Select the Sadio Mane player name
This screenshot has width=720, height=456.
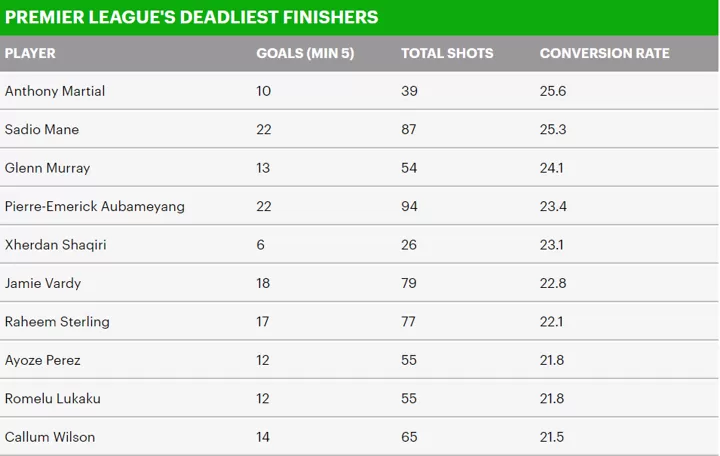point(42,129)
